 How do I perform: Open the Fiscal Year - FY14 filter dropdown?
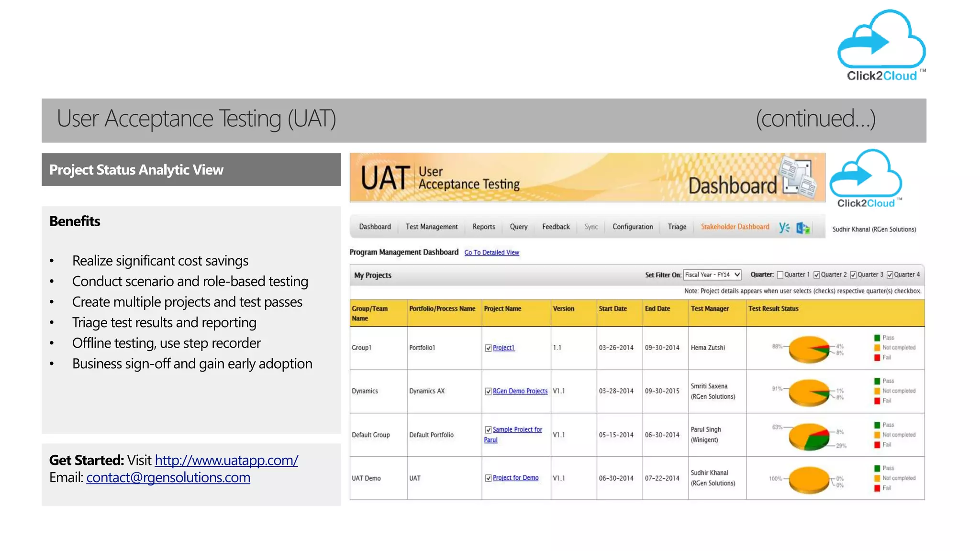713,275
